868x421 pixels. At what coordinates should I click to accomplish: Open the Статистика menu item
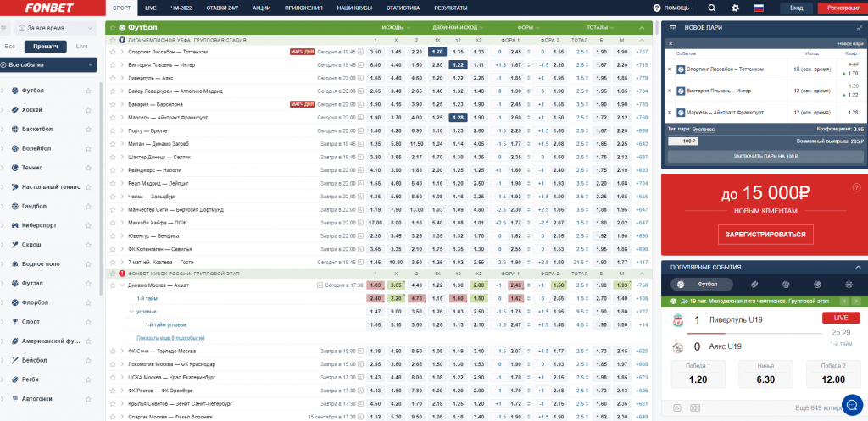402,8
